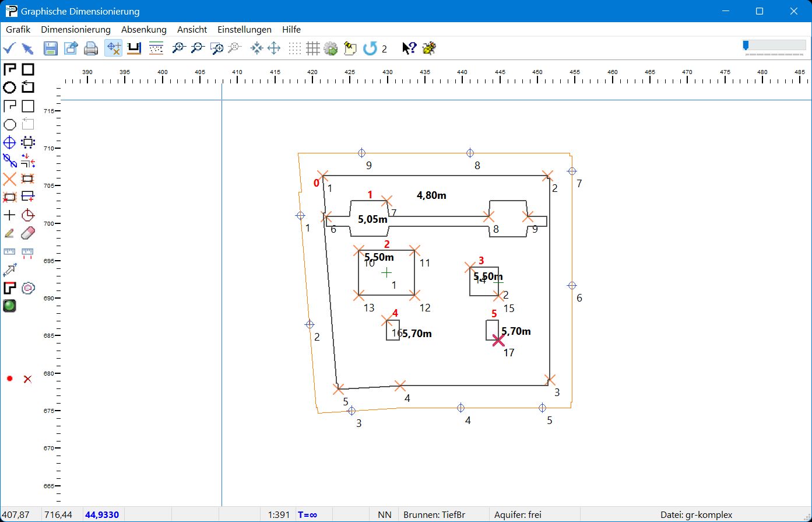The height and width of the screenshot is (522, 812).
Task: Select the blue crosshair well placement tool
Action: (x=9, y=142)
